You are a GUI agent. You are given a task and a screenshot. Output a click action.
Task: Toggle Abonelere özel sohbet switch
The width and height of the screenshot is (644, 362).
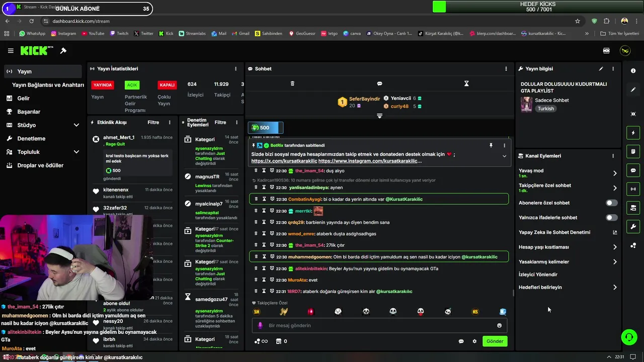[x=611, y=203]
